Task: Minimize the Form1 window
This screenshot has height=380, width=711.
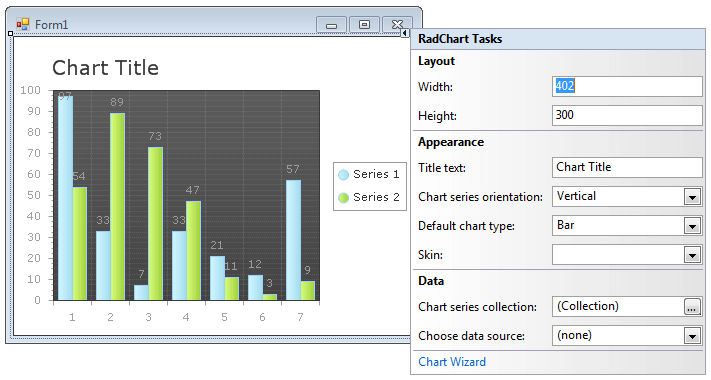Action: tap(331, 25)
